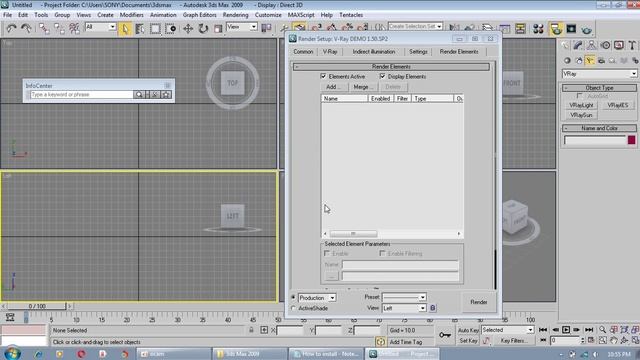
Task: Select the Cameras category icon
Action: 601,61
